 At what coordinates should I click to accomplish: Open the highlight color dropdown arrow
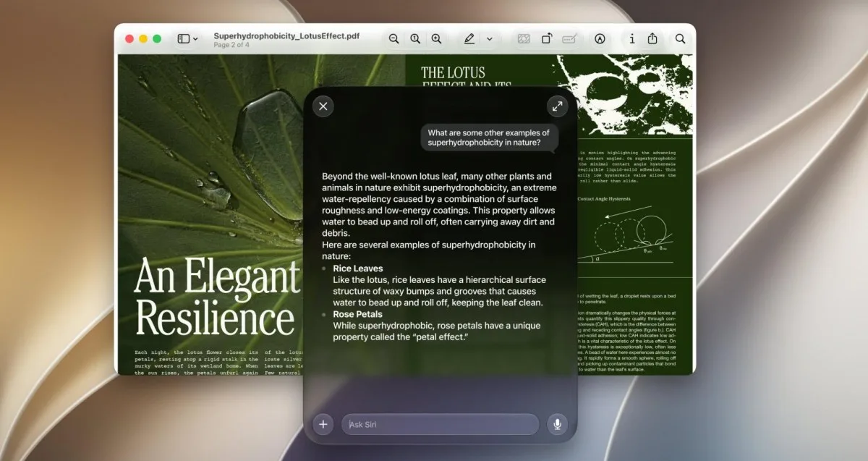[490, 39]
